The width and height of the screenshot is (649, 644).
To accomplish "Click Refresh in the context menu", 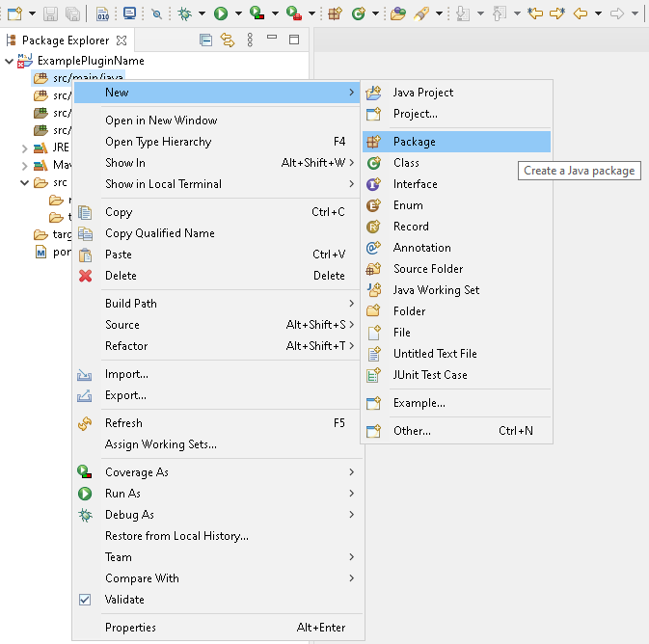I will tap(217, 423).
